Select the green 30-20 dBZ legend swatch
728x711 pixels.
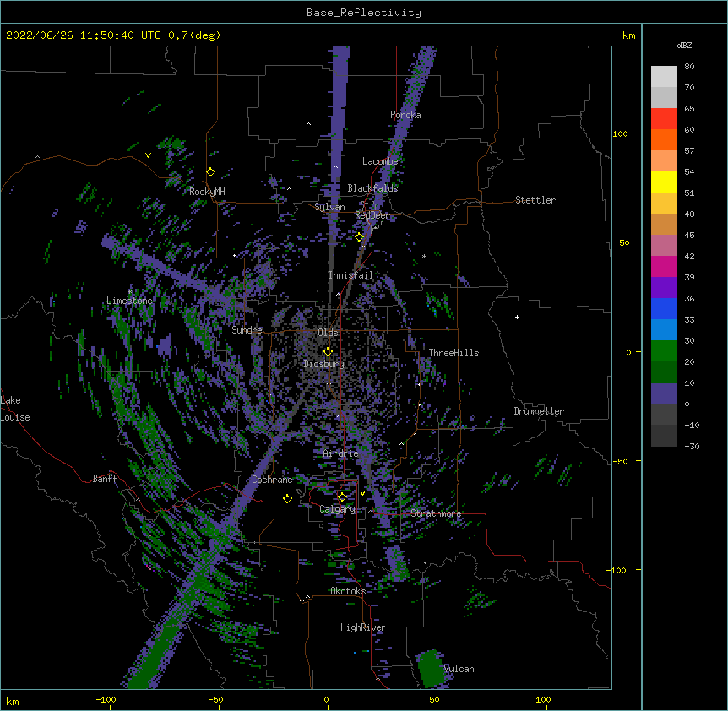(664, 351)
